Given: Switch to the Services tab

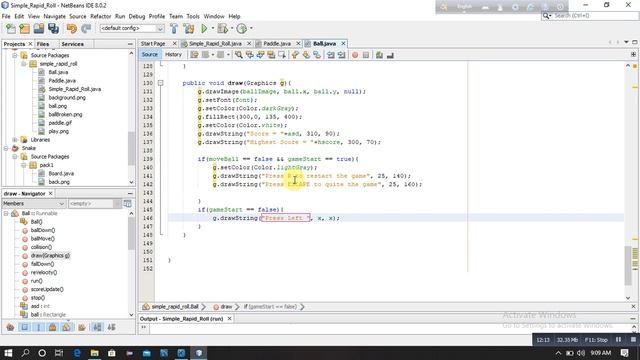Looking at the screenshot, I should (x=73, y=44).
